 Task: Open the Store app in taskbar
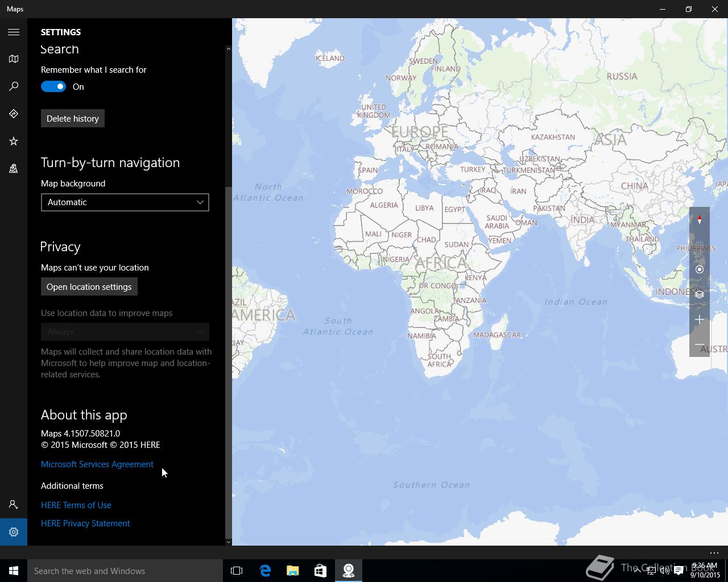pyautogui.click(x=320, y=571)
